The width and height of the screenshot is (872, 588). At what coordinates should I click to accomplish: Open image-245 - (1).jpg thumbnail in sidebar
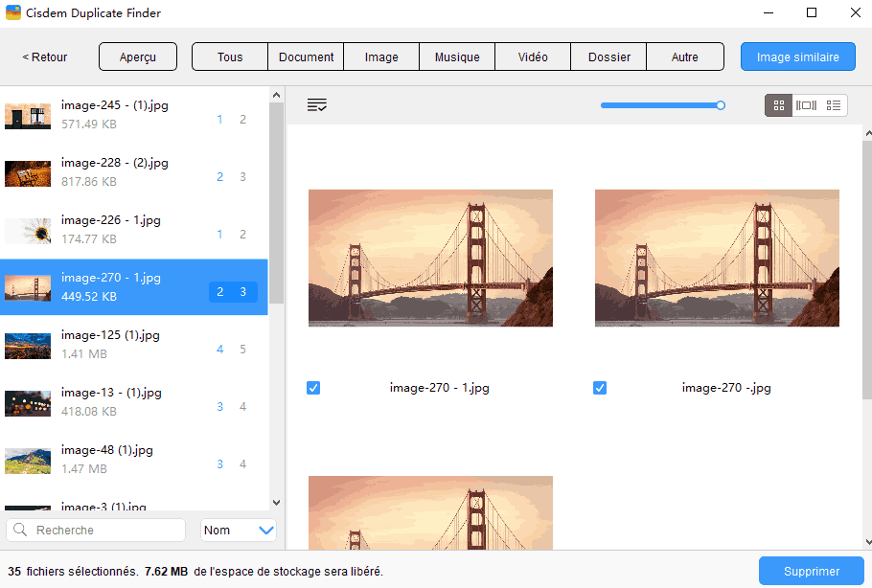28,116
